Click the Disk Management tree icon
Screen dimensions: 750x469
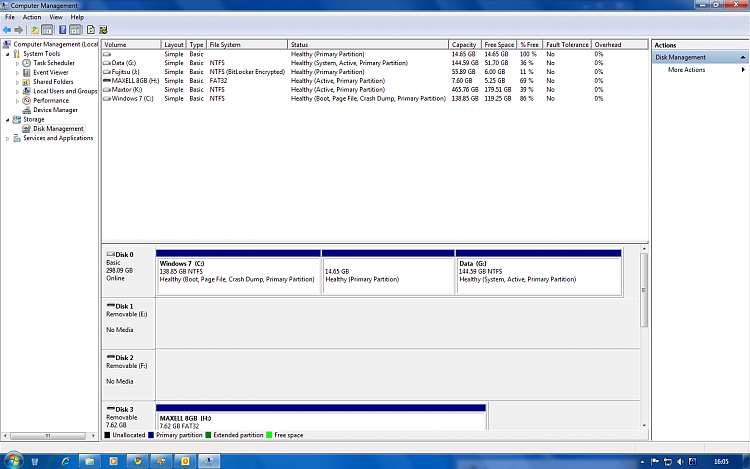[27, 129]
